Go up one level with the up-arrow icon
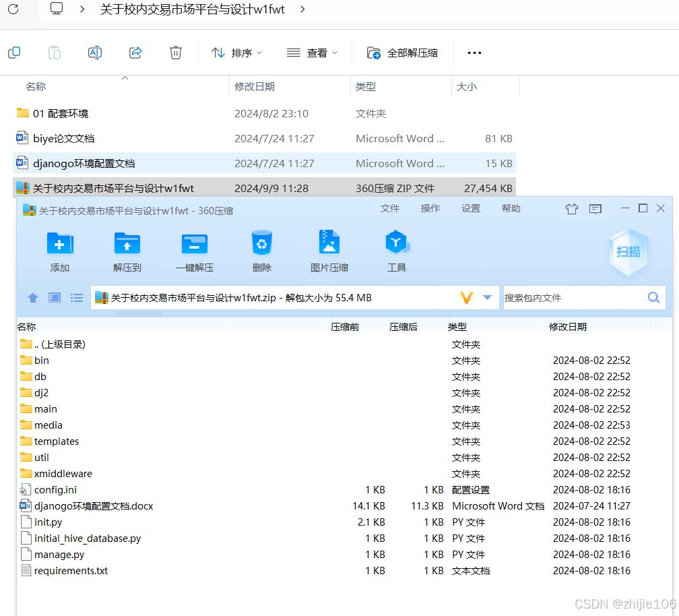Viewport: 679px width, 616px height. pos(33,298)
